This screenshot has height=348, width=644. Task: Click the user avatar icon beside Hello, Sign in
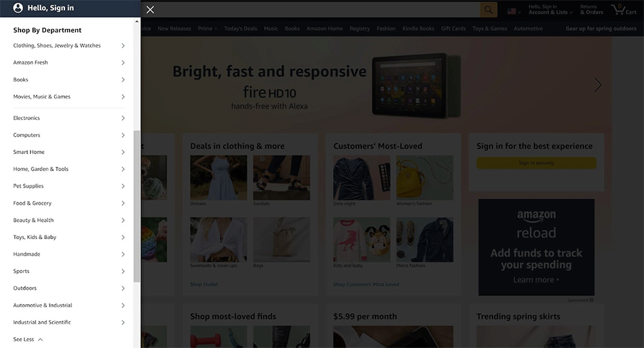click(18, 8)
